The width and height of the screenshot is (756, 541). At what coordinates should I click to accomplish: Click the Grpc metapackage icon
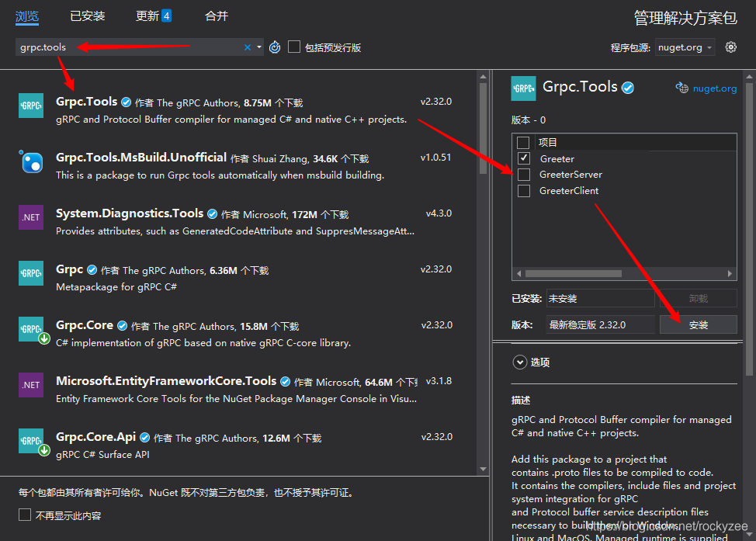click(31, 273)
